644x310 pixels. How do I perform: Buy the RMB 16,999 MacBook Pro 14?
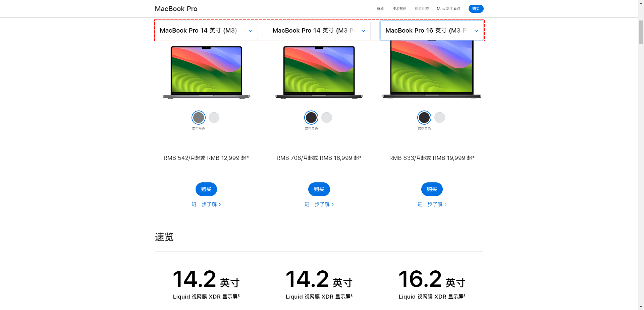point(319,189)
